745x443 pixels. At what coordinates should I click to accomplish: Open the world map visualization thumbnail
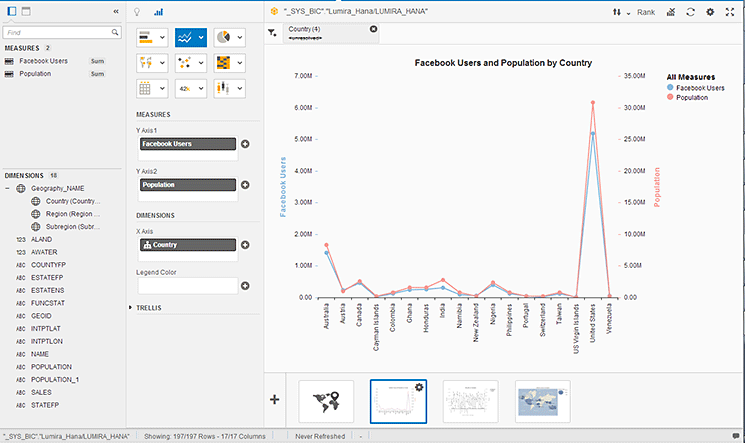click(x=326, y=400)
